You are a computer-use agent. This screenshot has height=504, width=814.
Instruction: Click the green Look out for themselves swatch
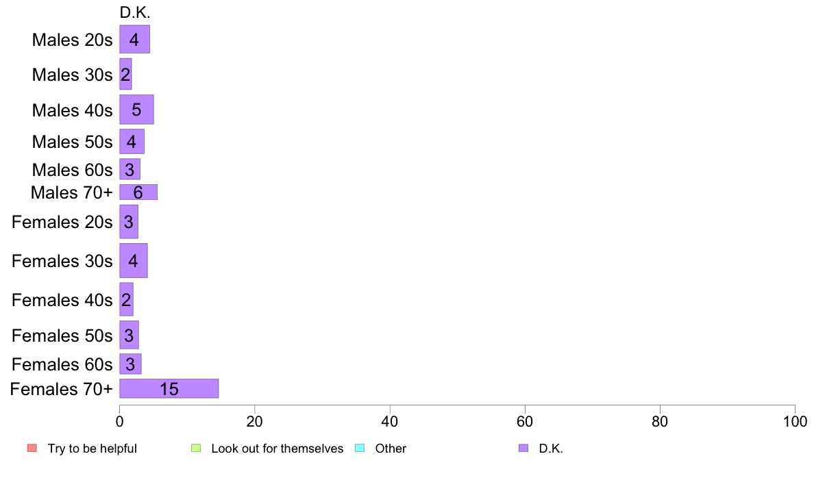[x=196, y=448]
